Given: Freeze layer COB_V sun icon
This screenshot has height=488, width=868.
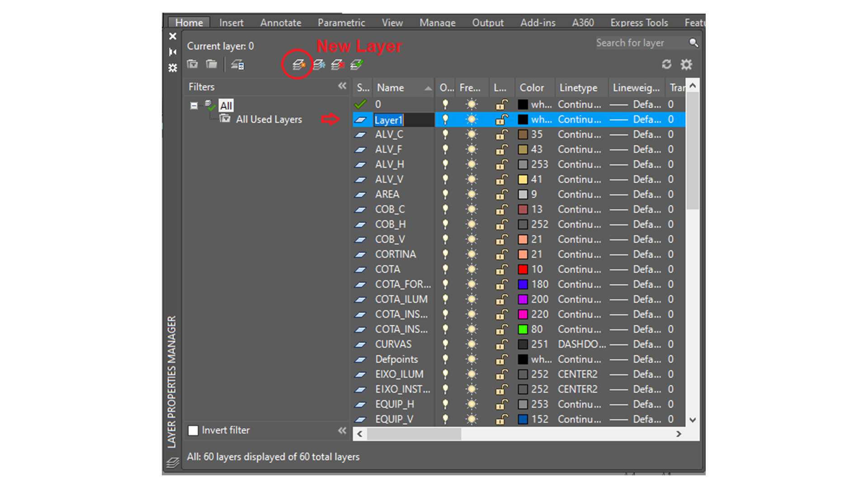Looking at the screenshot, I should point(472,239).
